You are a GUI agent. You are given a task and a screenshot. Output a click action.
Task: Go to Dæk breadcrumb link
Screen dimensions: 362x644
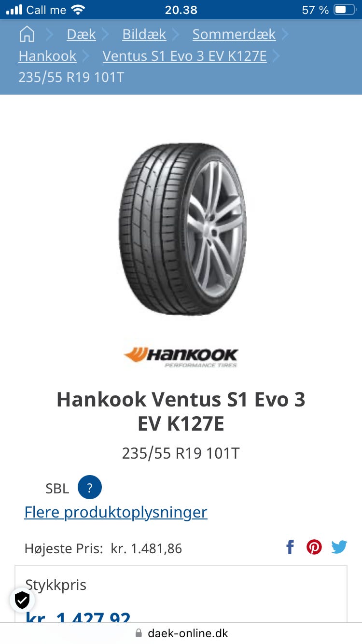pyautogui.click(x=81, y=34)
